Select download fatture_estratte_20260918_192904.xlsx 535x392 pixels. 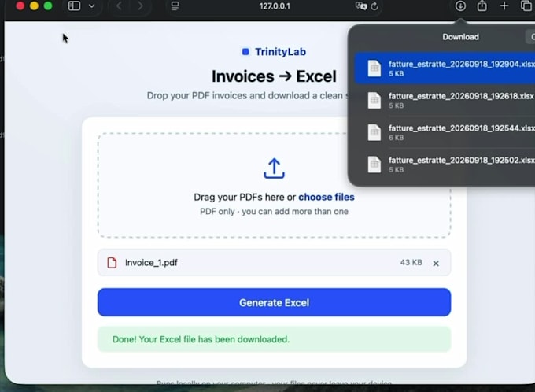(445, 68)
